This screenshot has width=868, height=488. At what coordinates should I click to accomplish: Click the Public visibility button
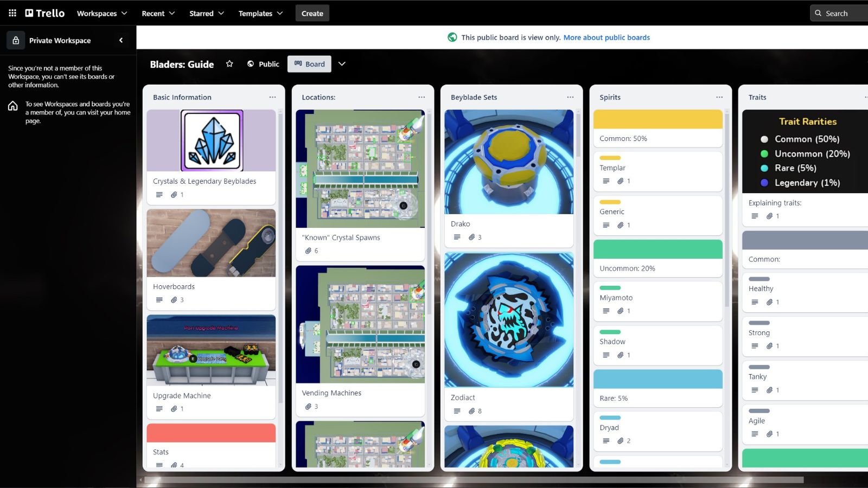tap(263, 64)
